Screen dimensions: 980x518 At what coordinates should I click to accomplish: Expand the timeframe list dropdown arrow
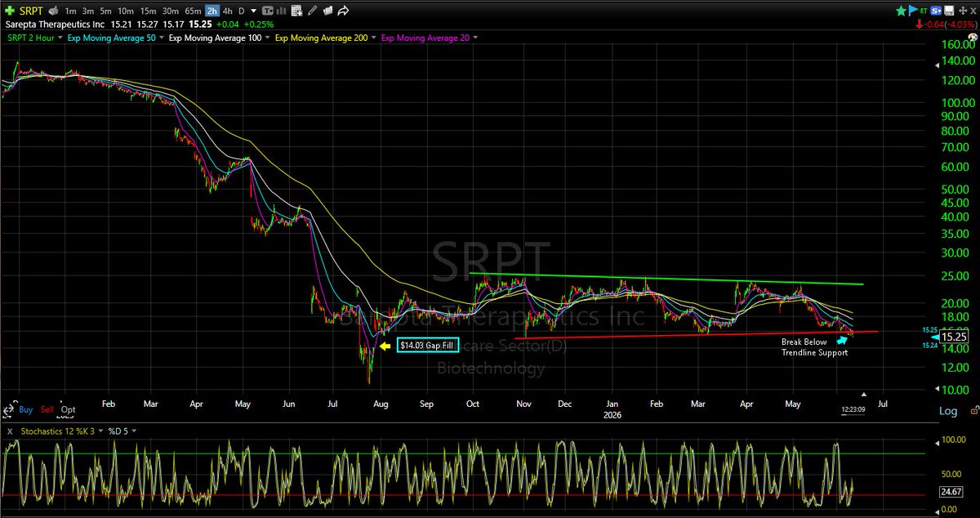[x=254, y=11]
